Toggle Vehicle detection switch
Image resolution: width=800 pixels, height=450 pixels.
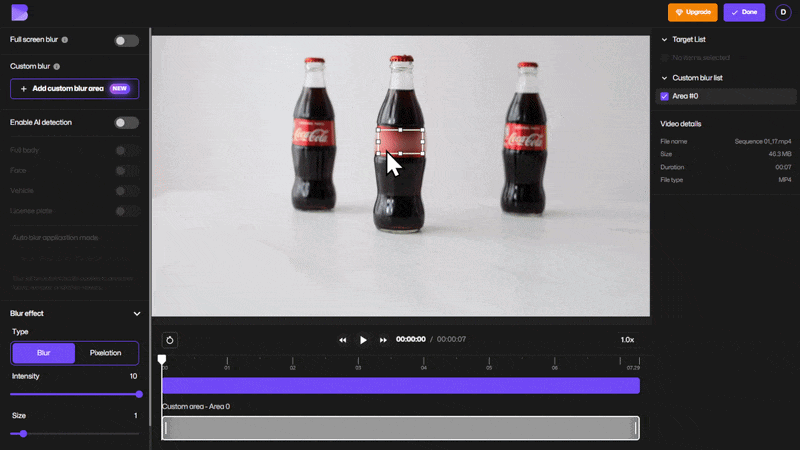(x=127, y=191)
